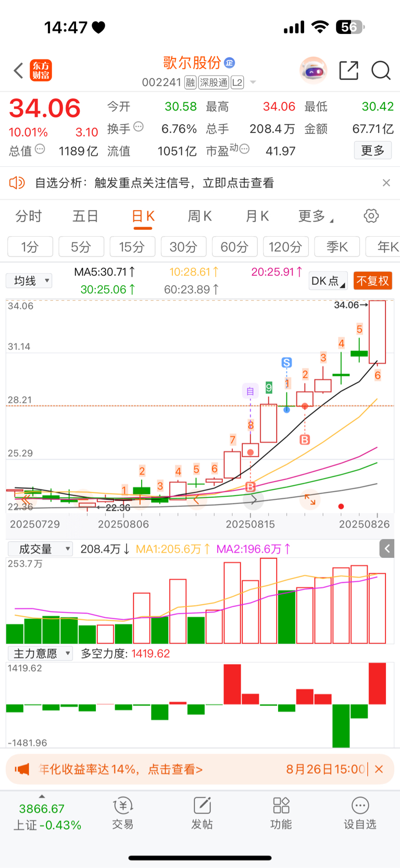The height and width of the screenshot is (868, 400).
Task: Switch to 五日 tab
Action: pyautogui.click(x=85, y=216)
